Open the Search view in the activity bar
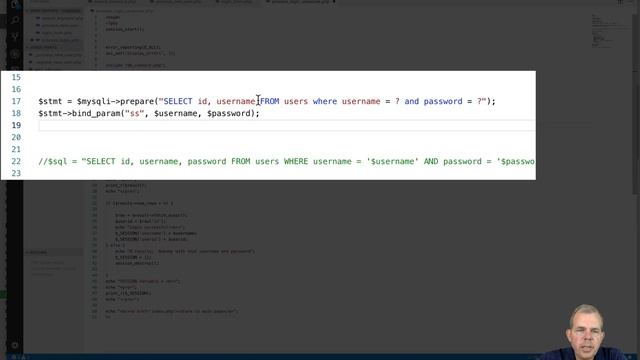Viewport: 640px width, 360px height. pos(15,20)
